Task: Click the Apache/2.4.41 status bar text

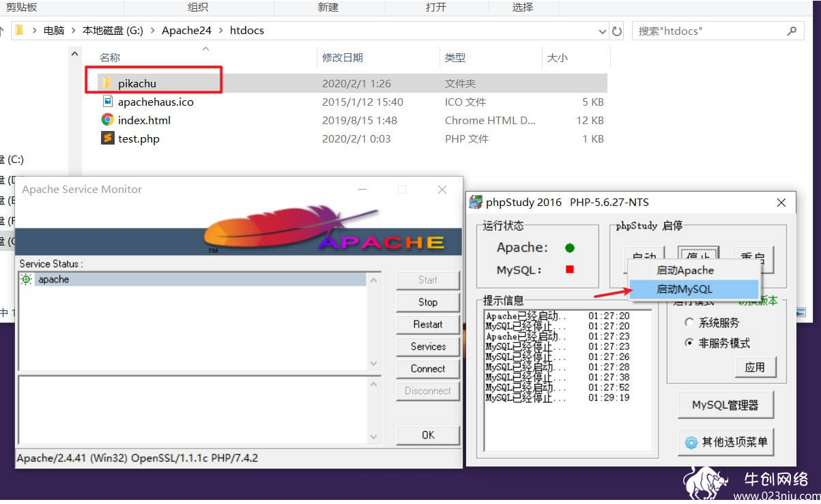Action: (x=137, y=458)
